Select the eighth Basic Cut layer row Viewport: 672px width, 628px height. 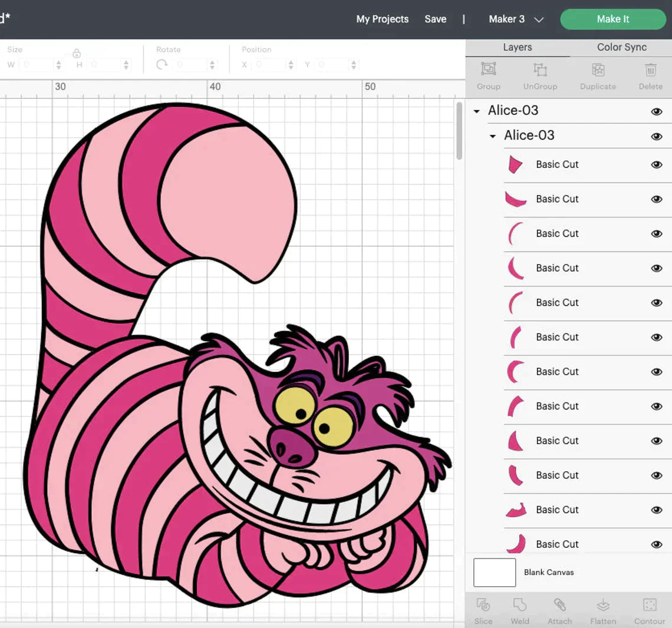[588, 406]
